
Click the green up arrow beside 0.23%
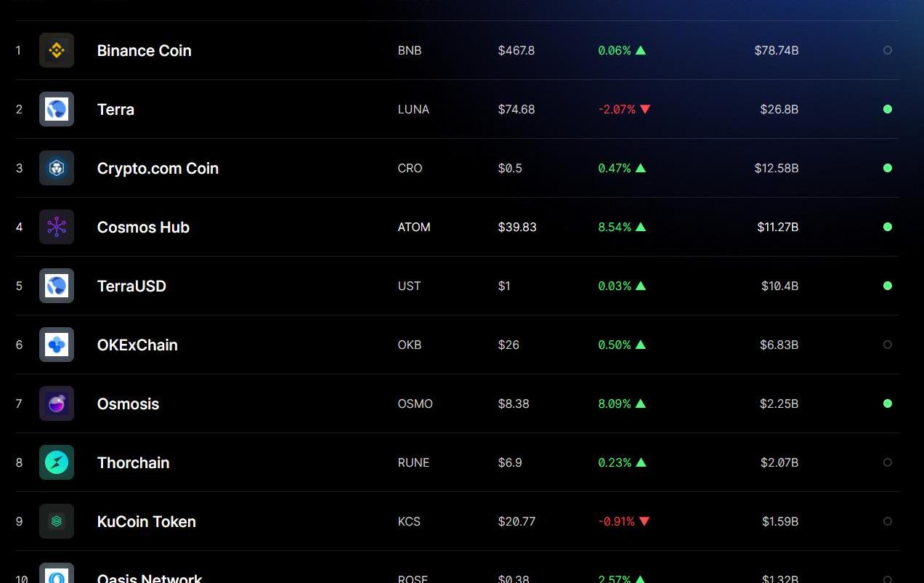(x=641, y=462)
